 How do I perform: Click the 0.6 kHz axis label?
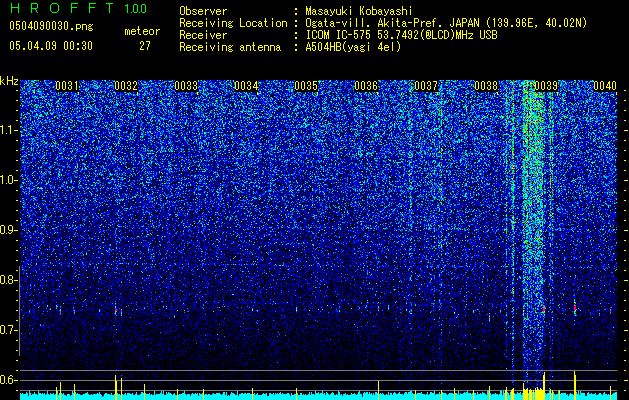(x=7, y=380)
